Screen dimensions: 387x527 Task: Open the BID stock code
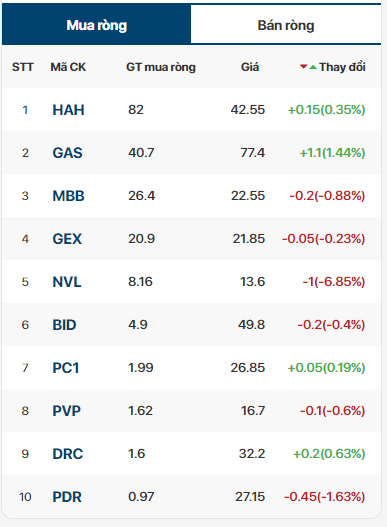pyautogui.click(x=64, y=325)
